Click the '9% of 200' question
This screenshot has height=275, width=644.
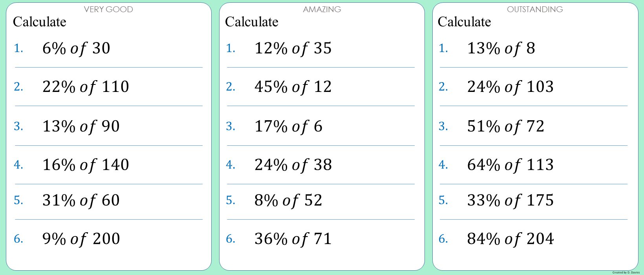pyautogui.click(x=81, y=239)
